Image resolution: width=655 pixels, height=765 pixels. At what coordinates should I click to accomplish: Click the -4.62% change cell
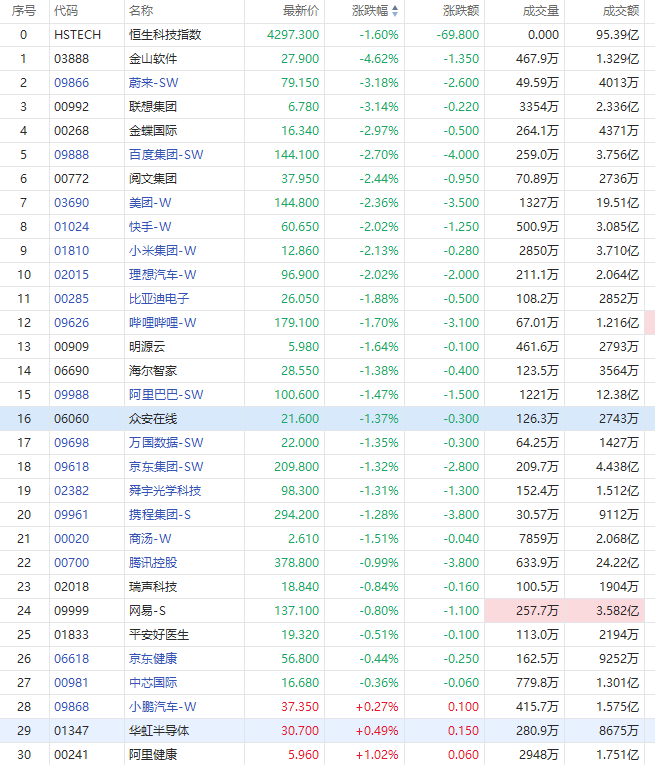coord(379,59)
